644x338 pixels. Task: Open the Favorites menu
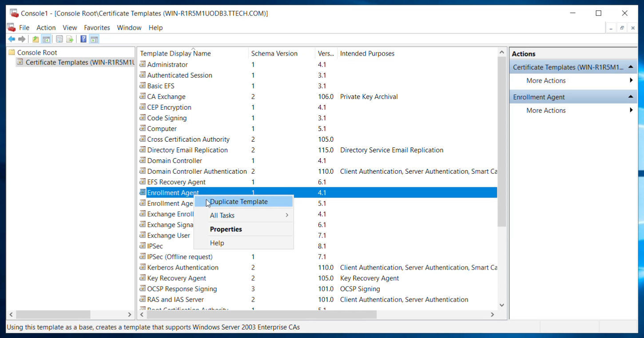[97, 28]
